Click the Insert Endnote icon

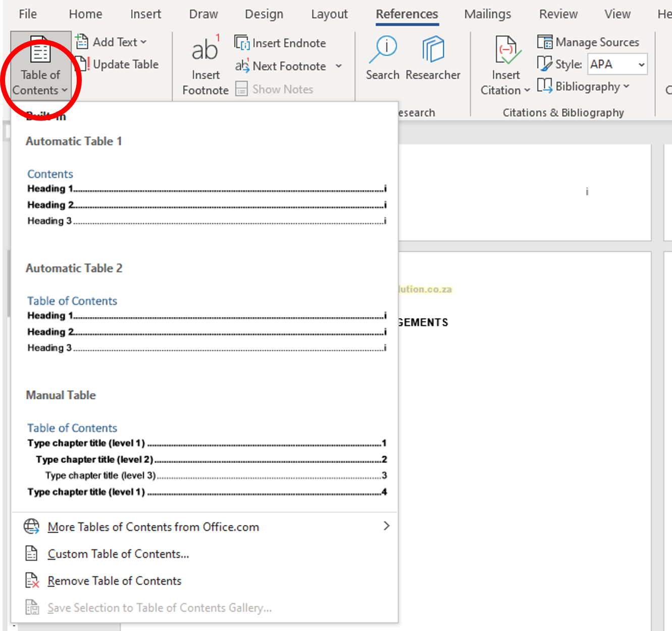(242, 43)
